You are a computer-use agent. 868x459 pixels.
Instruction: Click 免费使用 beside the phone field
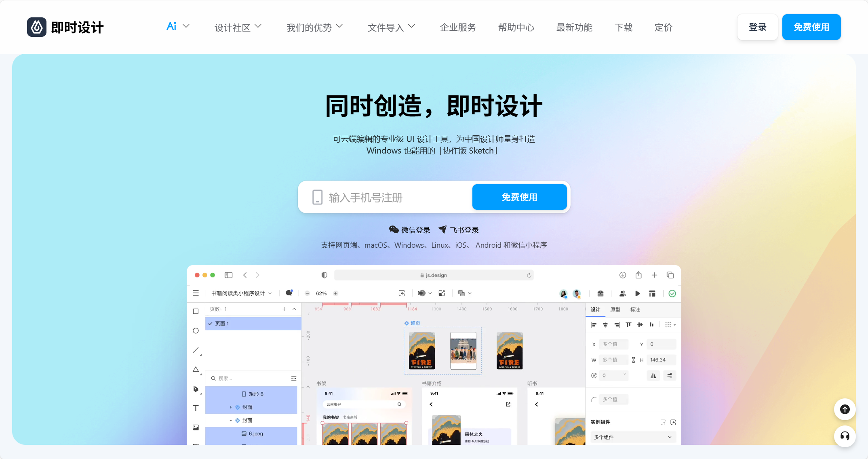pyautogui.click(x=520, y=197)
